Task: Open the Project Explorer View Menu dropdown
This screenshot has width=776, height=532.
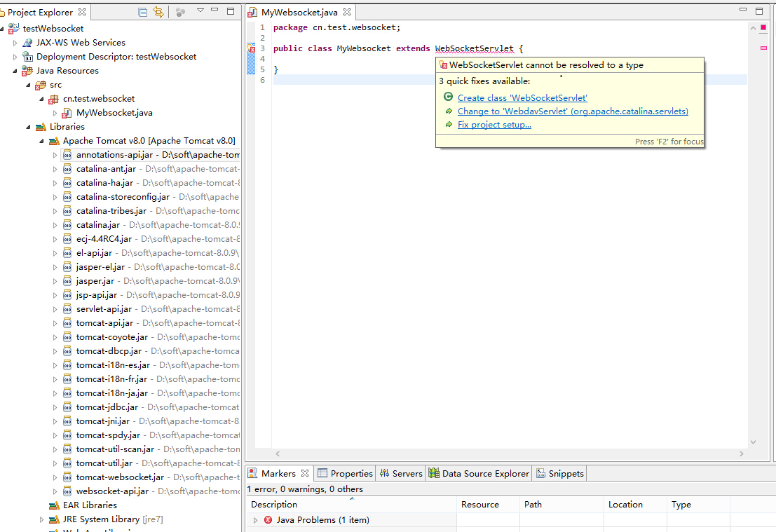Action: 200,11
